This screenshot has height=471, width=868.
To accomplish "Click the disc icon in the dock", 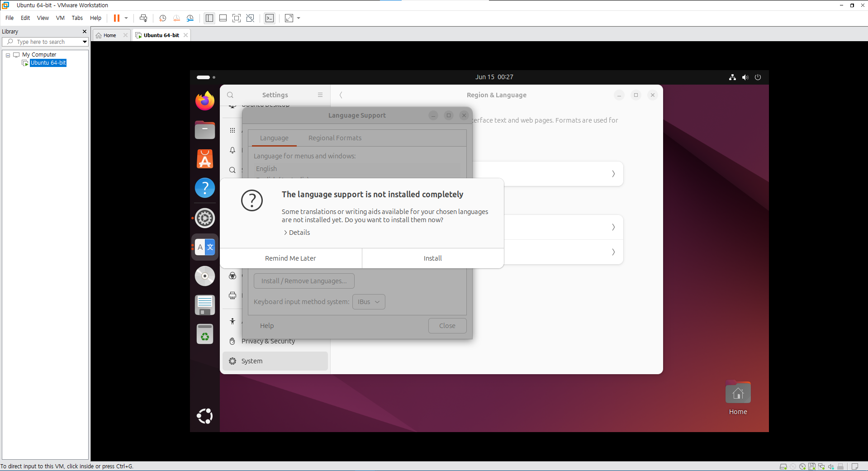I will [x=205, y=276].
